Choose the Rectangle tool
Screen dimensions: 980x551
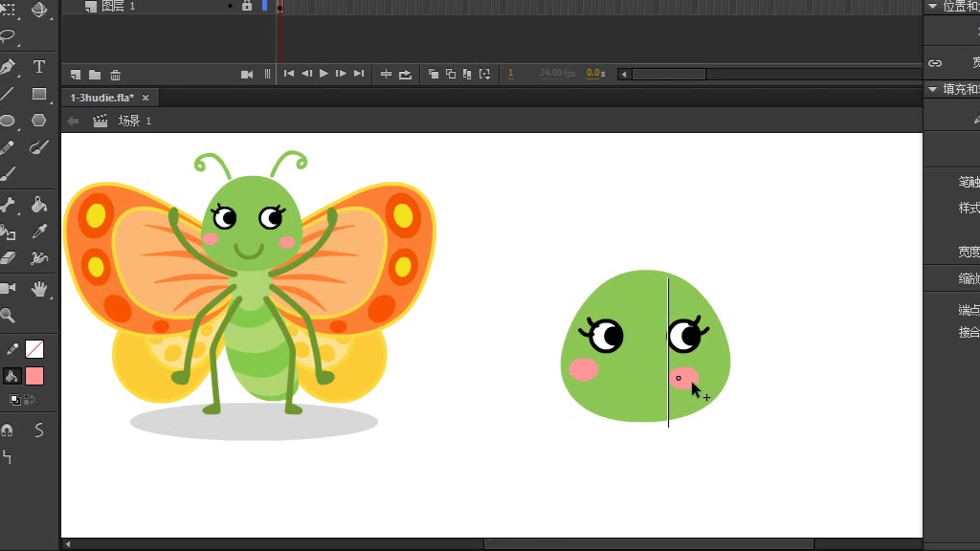(x=39, y=94)
